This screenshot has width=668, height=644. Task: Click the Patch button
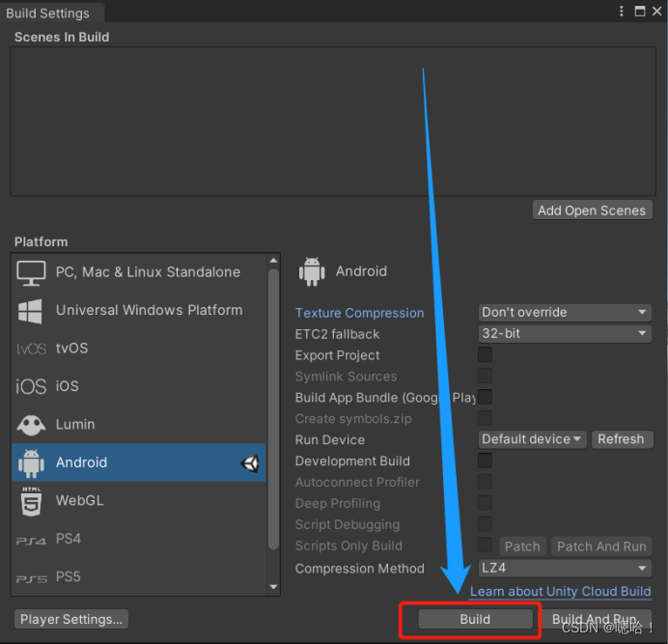click(522, 546)
